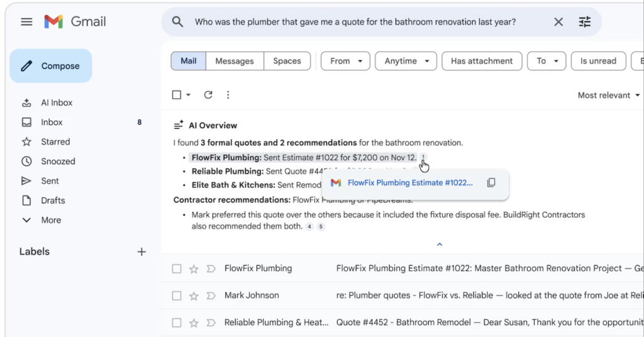Open Most relevant sort dropdown
The height and width of the screenshot is (337, 644).
tap(608, 96)
